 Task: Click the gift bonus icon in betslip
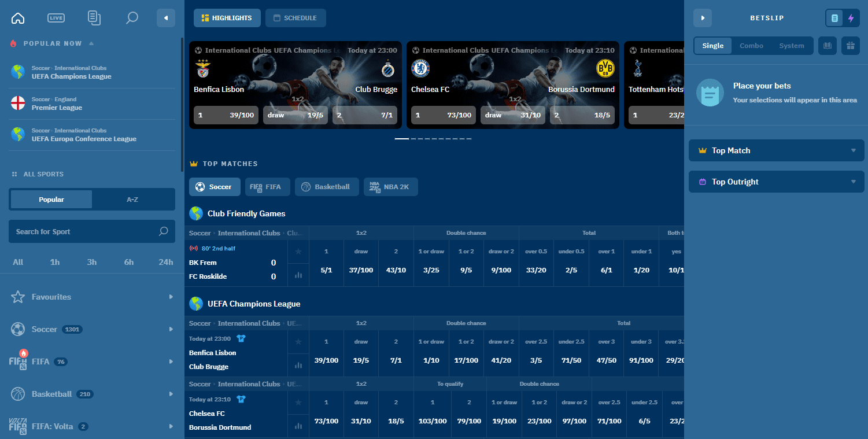pyautogui.click(x=851, y=46)
